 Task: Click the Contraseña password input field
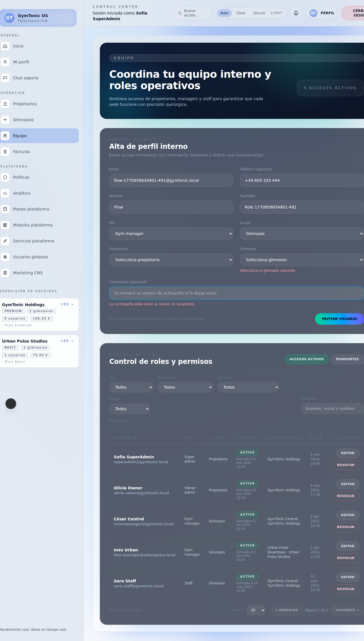236,293
